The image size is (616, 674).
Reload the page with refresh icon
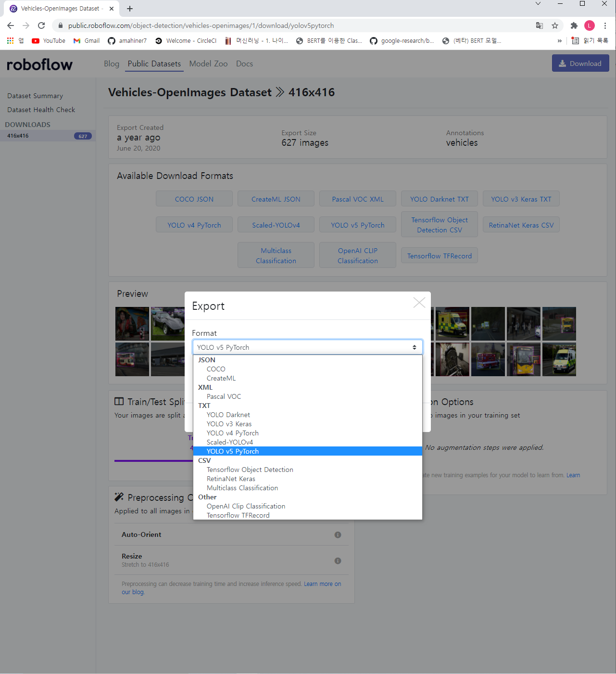pyautogui.click(x=41, y=25)
